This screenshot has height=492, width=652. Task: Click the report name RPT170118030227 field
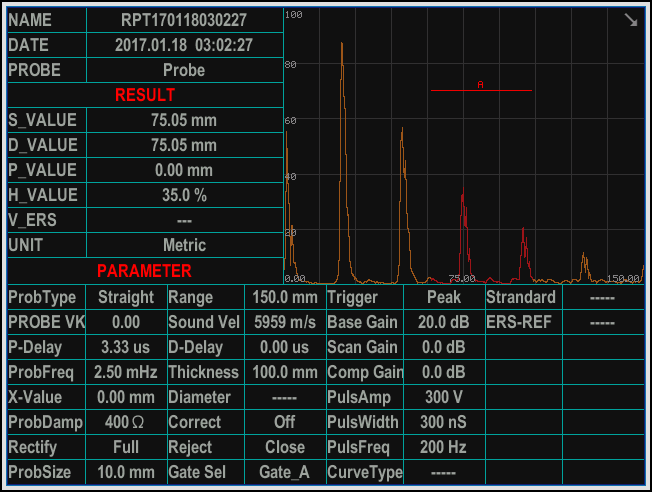[x=184, y=20]
